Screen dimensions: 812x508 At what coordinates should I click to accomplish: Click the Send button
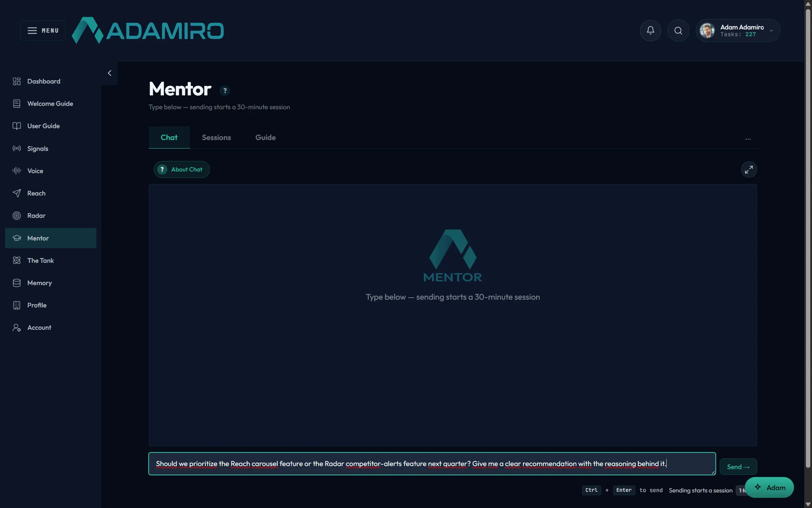[738, 467]
